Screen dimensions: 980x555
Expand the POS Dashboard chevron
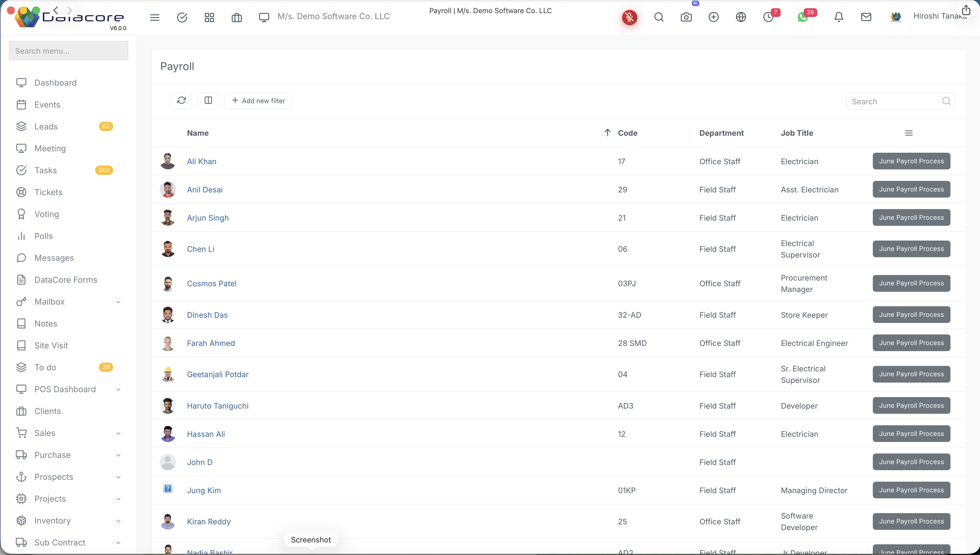point(118,390)
